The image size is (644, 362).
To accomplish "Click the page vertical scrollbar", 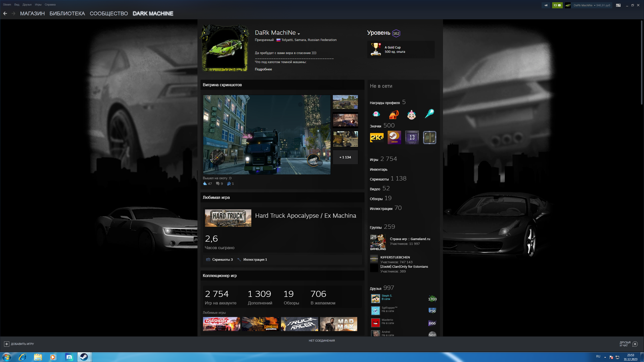I will pyautogui.click(x=641, y=63).
